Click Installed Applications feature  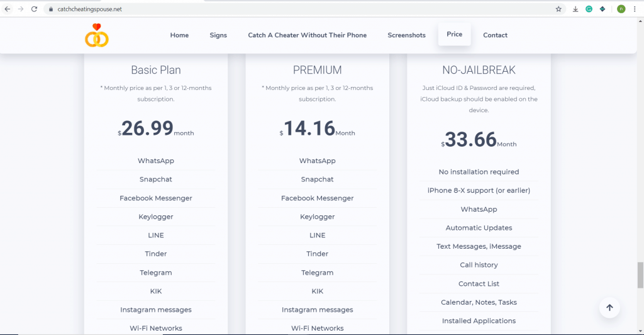coord(479,321)
